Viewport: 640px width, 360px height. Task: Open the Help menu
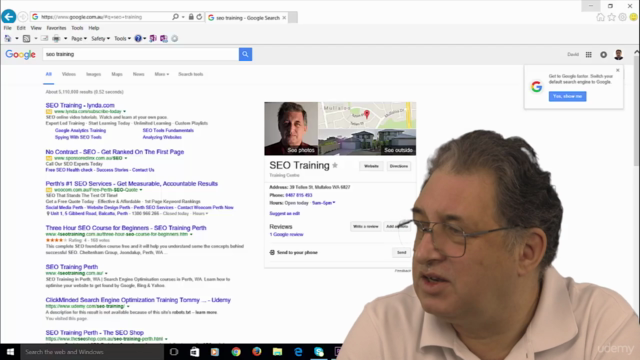94,28
